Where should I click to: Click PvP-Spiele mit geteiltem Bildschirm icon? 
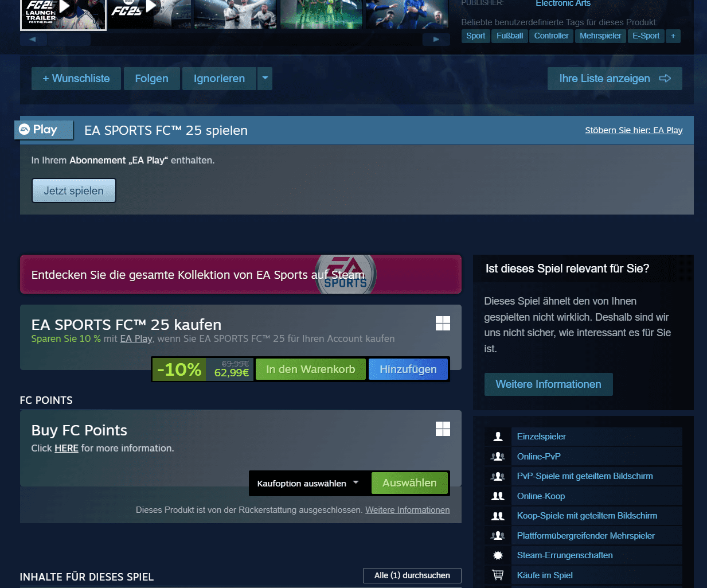coord(498,476)
